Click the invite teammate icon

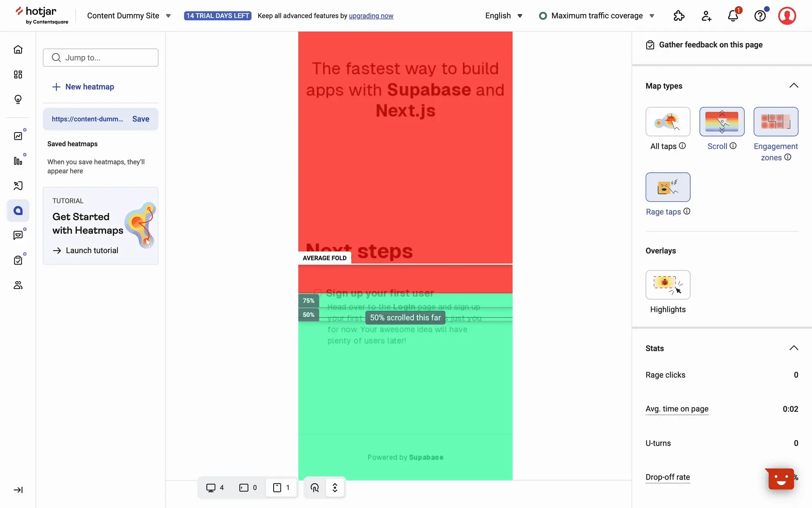point(706,16)
